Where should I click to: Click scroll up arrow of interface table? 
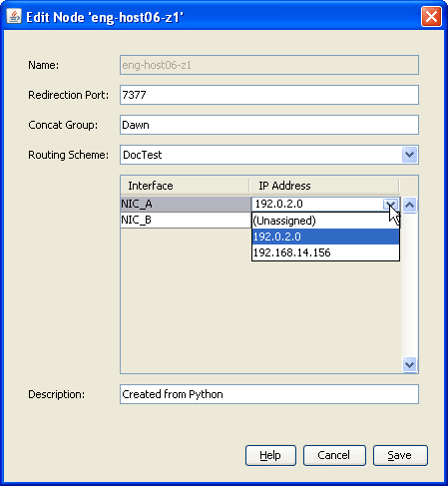(x=409, y=205)
